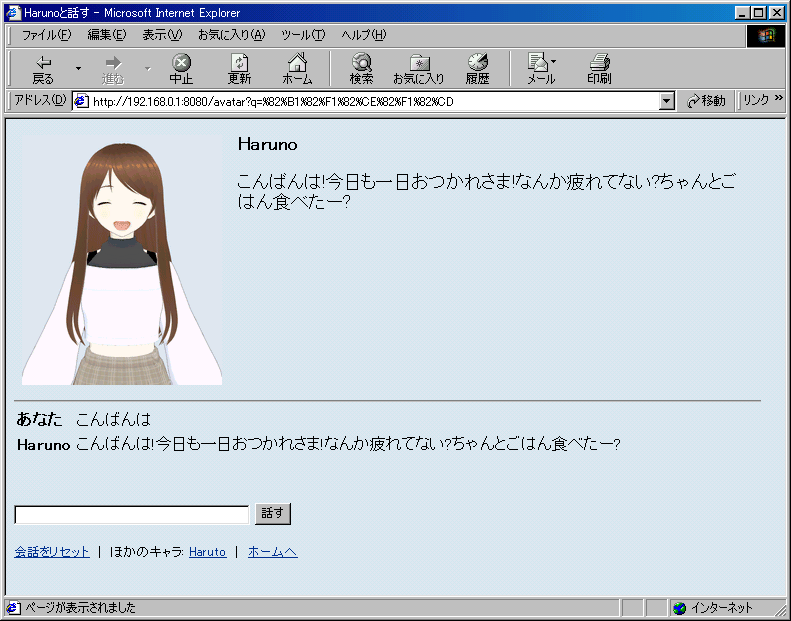Screen dimensions: 791x621
Task: Click the Windows logo throbber icon
Action: point(766,35)
